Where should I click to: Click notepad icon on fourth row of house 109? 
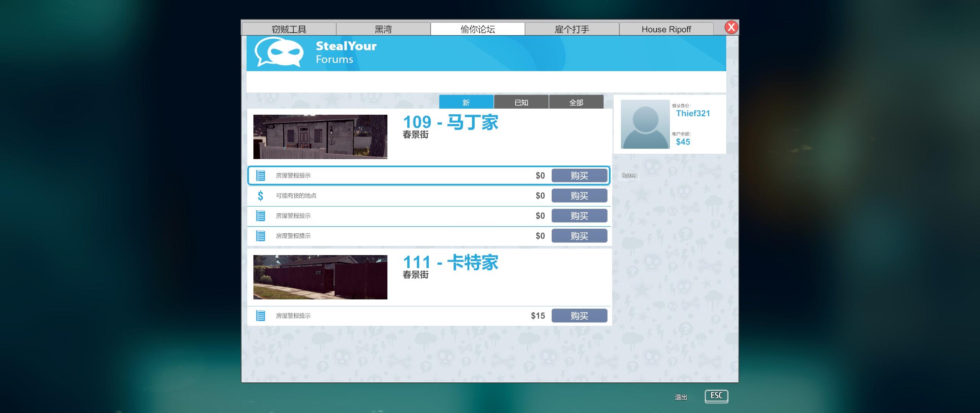[x=261, y=236]
